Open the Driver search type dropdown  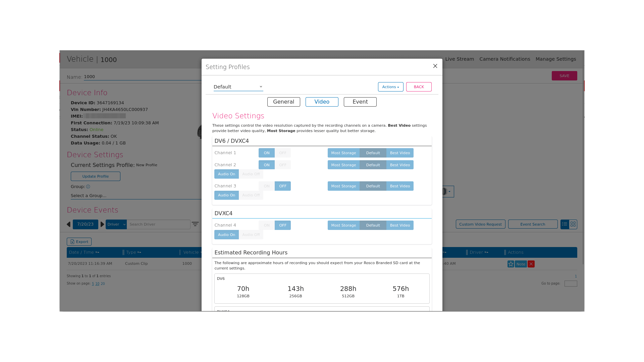(116, 225)
